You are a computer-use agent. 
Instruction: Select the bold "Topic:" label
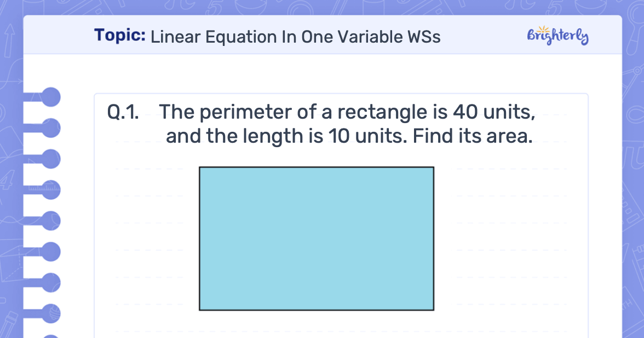(120, 36)
